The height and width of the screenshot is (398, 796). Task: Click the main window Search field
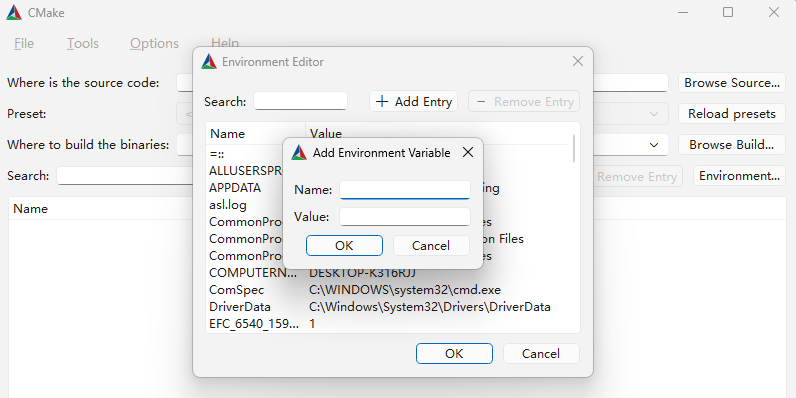[x=124, y=176]
